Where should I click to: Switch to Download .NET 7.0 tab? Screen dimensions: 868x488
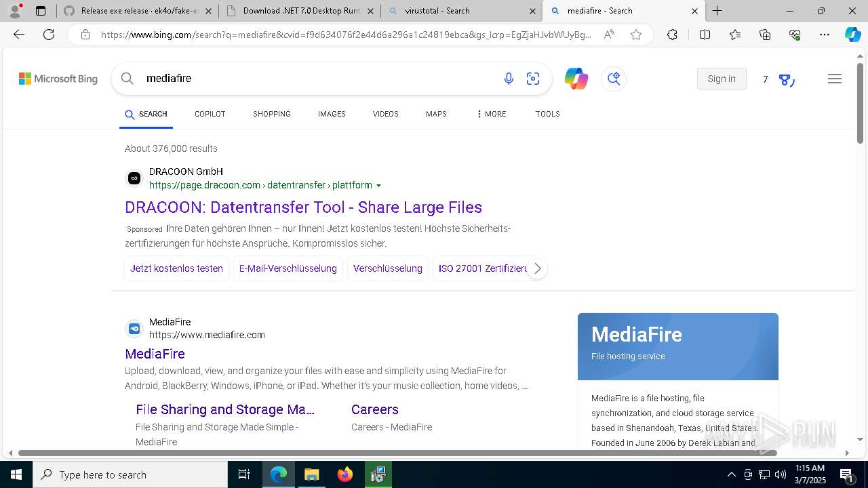coord(300,11)
